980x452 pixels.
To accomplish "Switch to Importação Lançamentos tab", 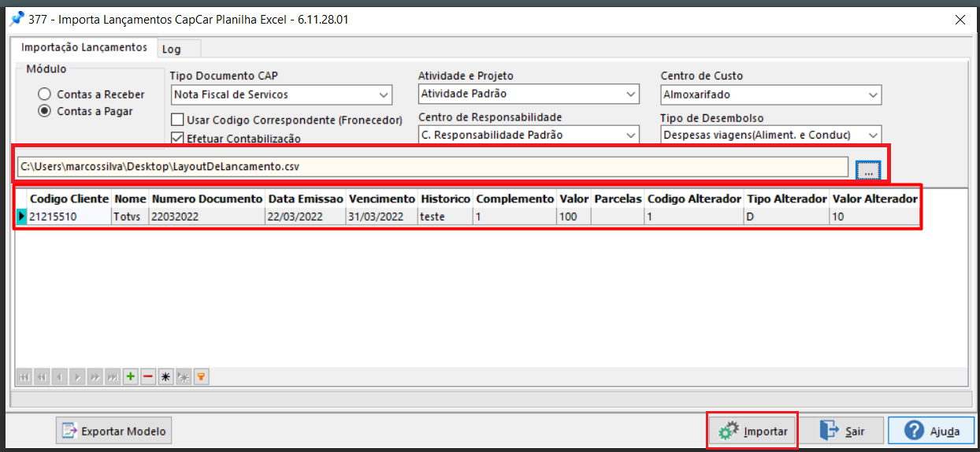I will point(84,47).
